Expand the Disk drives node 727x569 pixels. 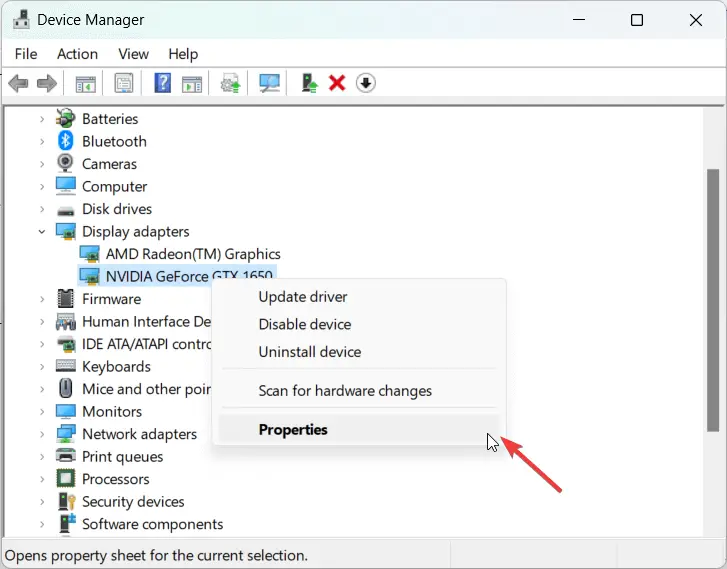coord(42,209)
